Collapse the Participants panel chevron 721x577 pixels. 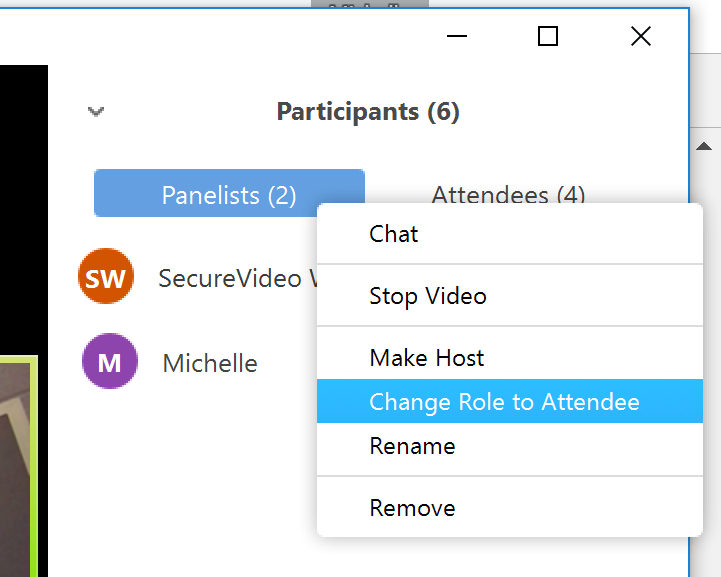[x=96, y=112]
